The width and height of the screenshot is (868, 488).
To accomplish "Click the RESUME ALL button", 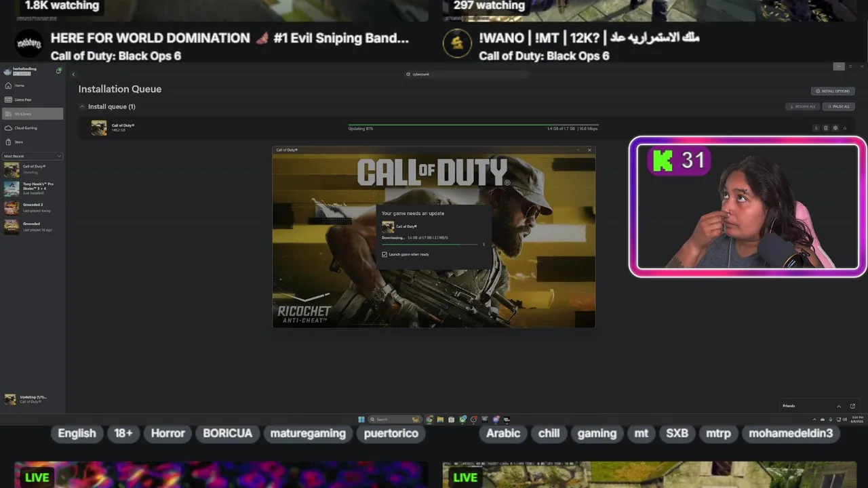I will point(803,106).
